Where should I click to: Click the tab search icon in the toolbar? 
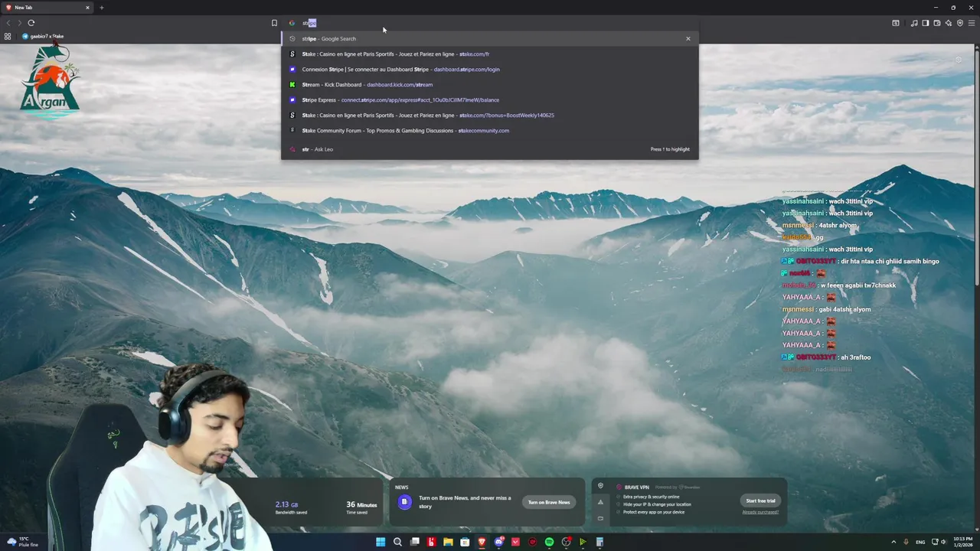point(896,23)
